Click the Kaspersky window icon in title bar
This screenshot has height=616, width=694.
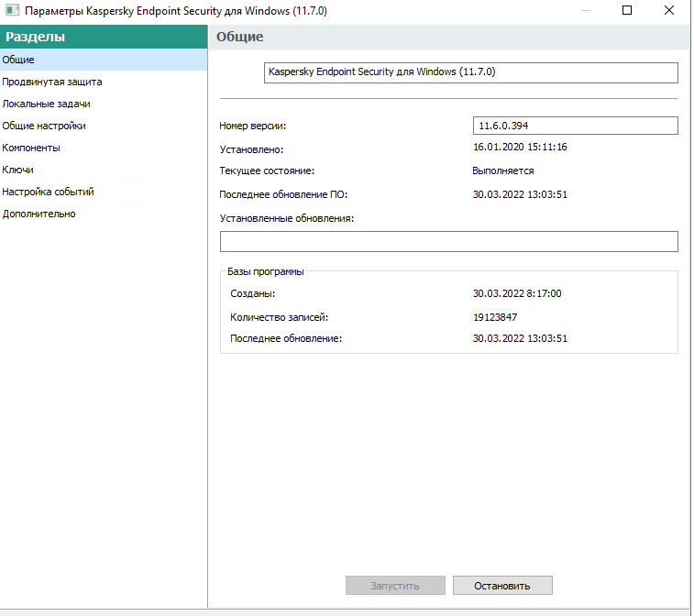coord(13,11)
